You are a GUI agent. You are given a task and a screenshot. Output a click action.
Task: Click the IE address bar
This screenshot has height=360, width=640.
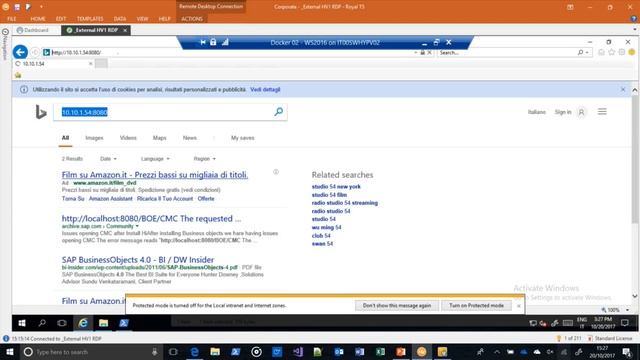point(229,52)
